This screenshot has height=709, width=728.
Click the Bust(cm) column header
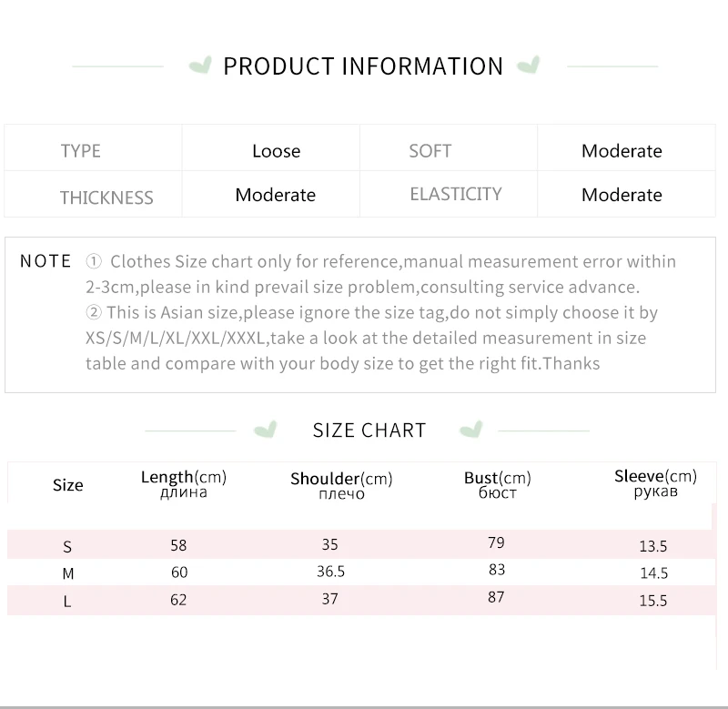tap(497, 484)
